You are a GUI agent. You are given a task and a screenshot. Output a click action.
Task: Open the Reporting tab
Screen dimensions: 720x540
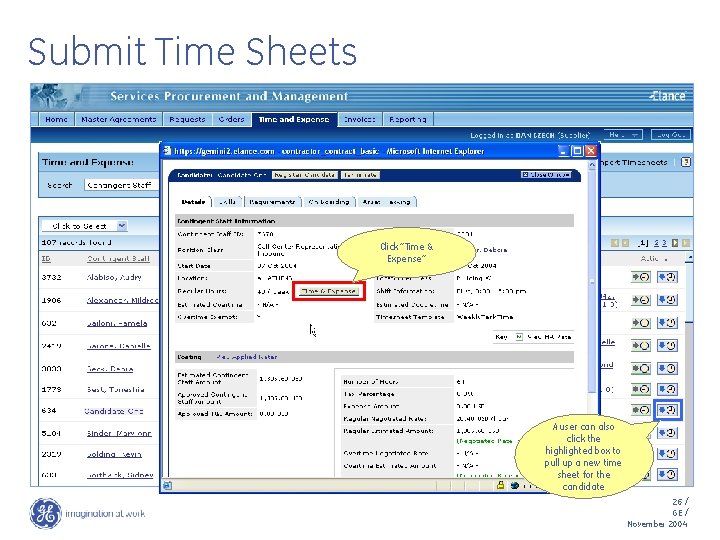408,119
